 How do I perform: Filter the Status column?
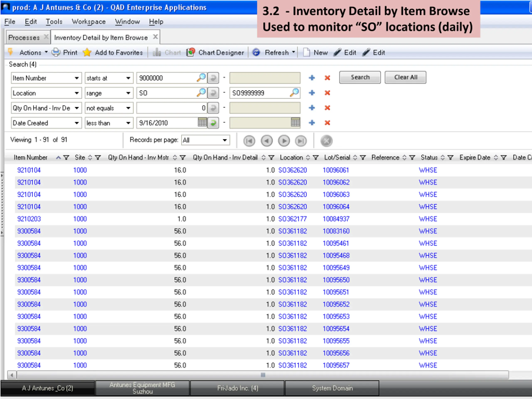coord(450,158)
